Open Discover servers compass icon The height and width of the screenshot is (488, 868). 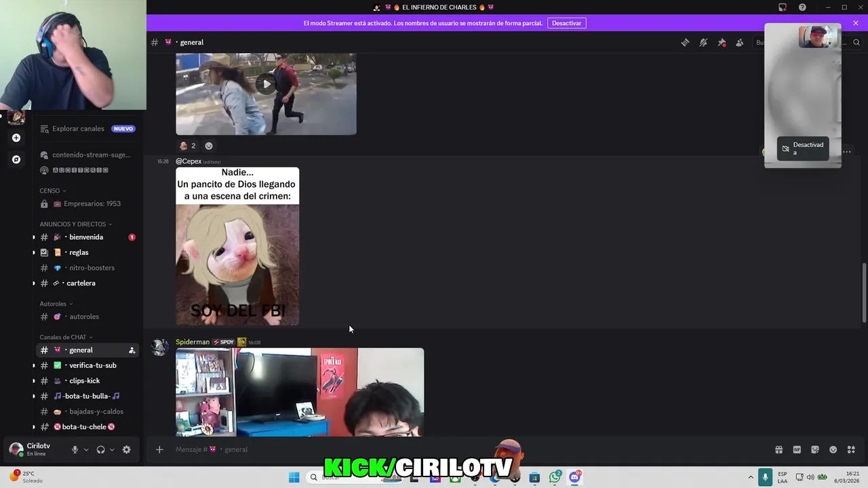(x=16, y=159)
